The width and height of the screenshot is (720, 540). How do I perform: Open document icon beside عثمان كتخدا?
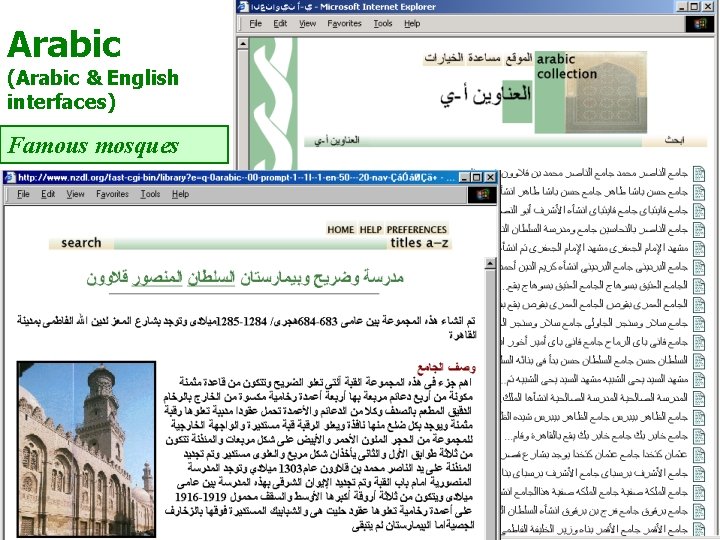point(699,455)
